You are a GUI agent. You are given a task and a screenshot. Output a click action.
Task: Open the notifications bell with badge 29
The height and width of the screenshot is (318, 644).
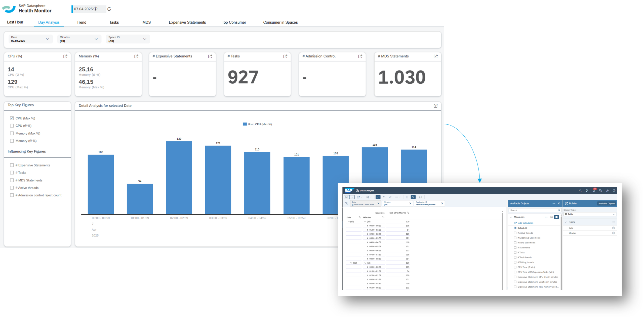tap(594, 191)
